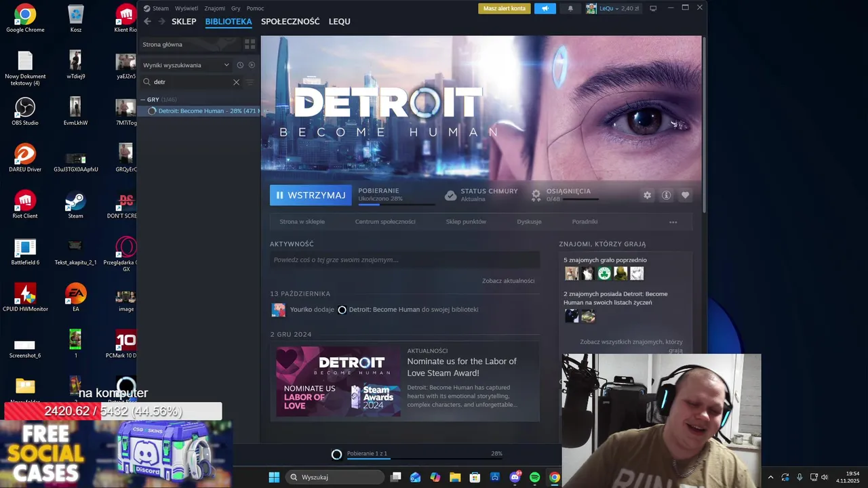This screenshot has width=868, height=488.
Task: Switch to Big Picture mode via the monitor icon
Action: point(653,9)
